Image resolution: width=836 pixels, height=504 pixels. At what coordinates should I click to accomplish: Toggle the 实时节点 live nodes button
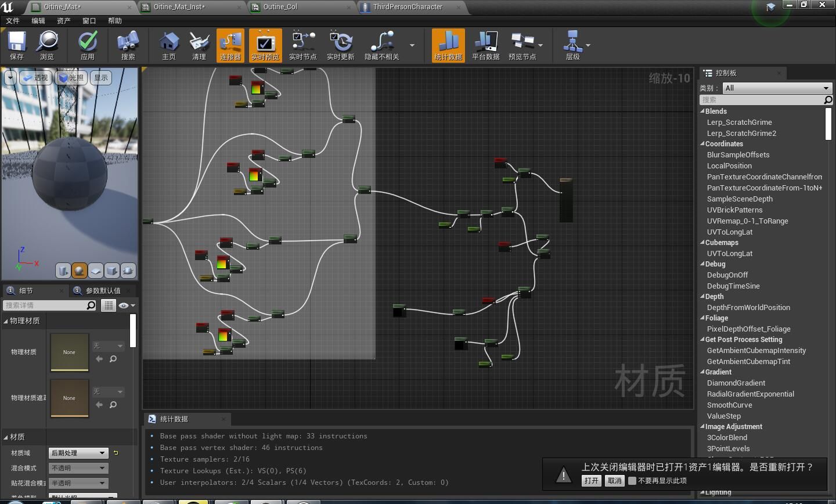point(302,45)
